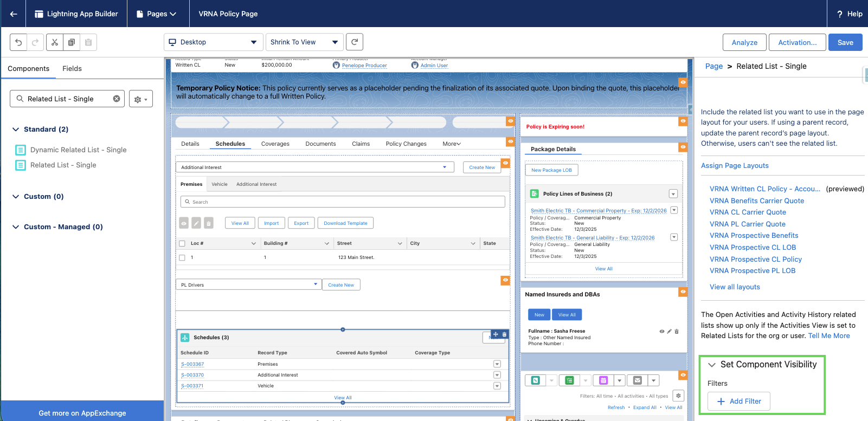Click the Schedules related list icon
This screenshot has height=421, width=868.
point(185,338)
